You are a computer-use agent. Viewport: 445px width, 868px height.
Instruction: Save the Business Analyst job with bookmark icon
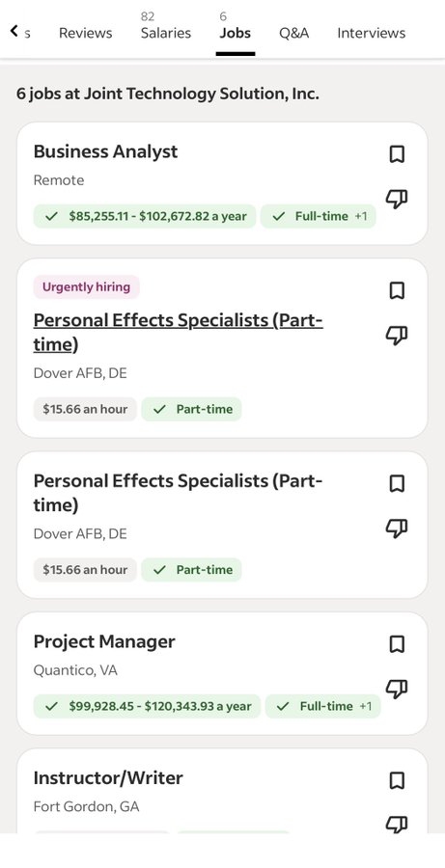(397, 154)
